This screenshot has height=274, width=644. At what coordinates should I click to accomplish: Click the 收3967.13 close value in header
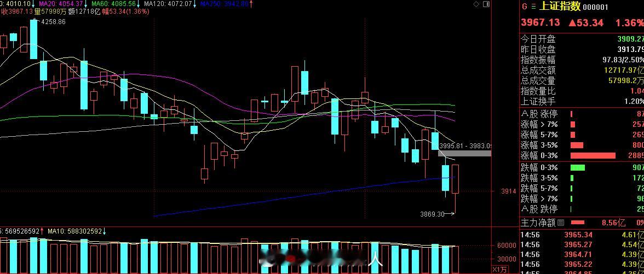coord(16,11)
